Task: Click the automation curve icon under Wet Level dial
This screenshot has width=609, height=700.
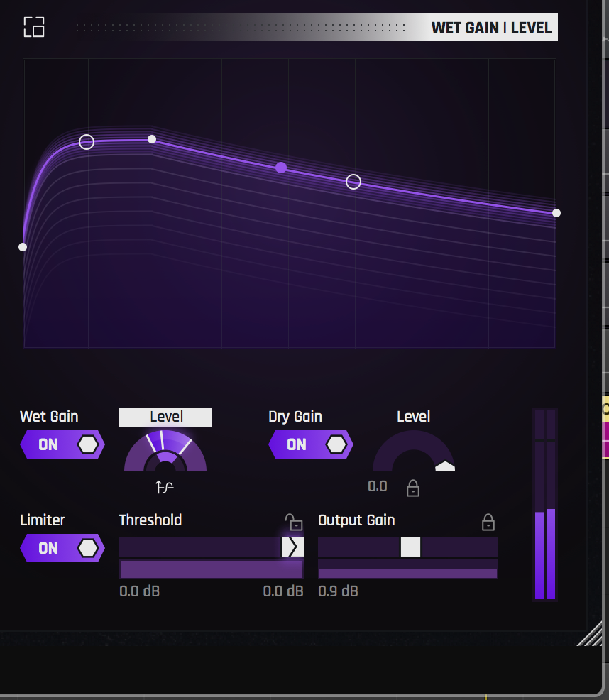Action: pos(165,488)
